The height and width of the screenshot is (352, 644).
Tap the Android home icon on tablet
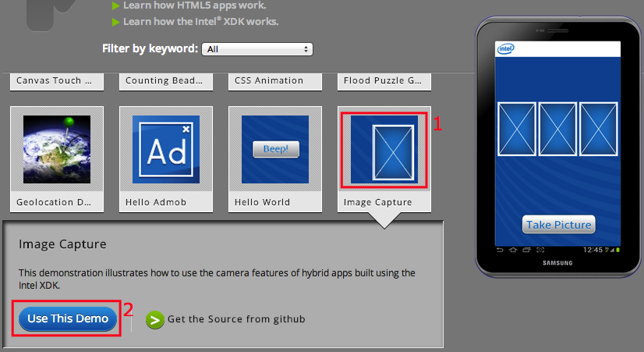(513, 250)
